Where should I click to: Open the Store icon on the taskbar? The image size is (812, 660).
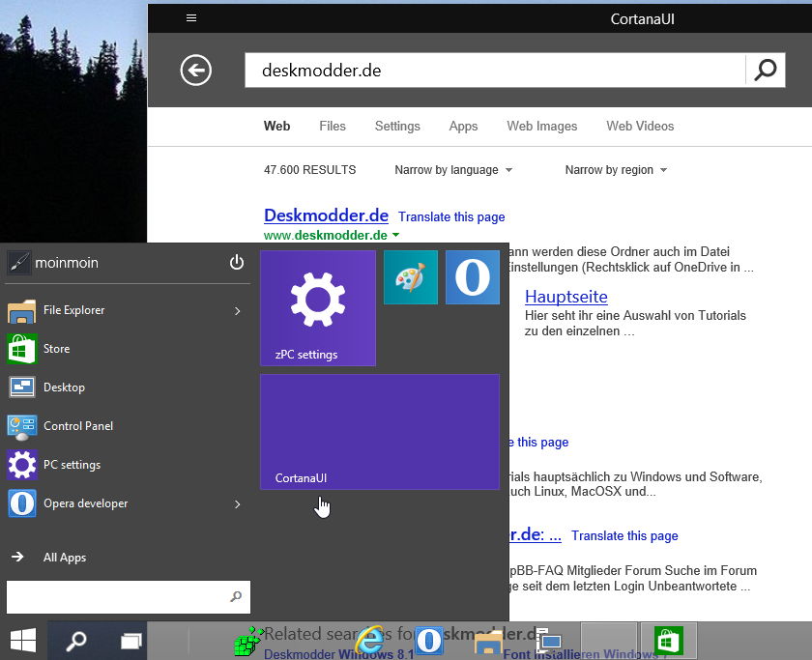coord(669,641)
